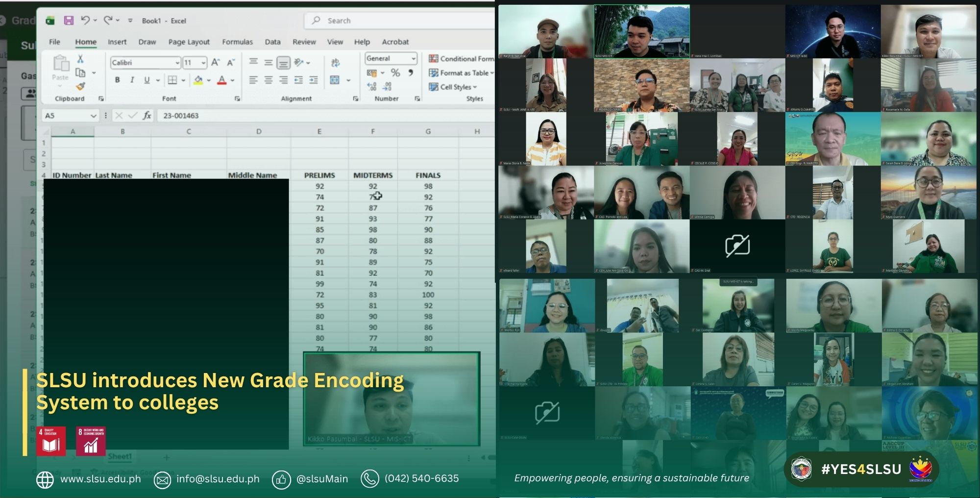Screen dimensions: 980x498
Task: Click the Format as Table button
Action: 461,73
